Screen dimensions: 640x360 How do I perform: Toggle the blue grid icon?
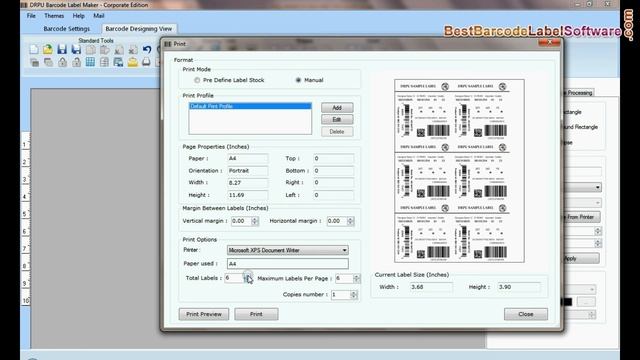90,62
